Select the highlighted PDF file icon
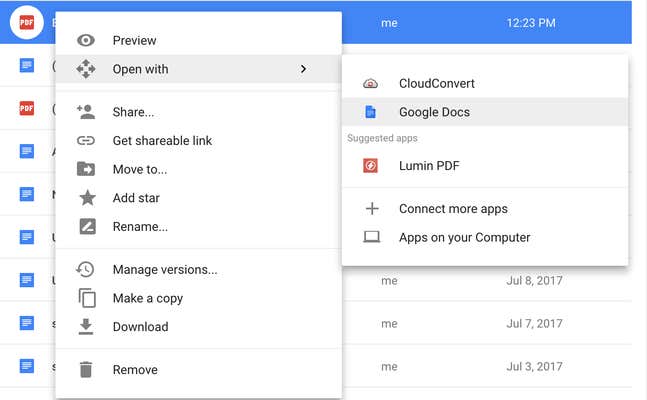This screenshot has width=647, height=400. 27,23
